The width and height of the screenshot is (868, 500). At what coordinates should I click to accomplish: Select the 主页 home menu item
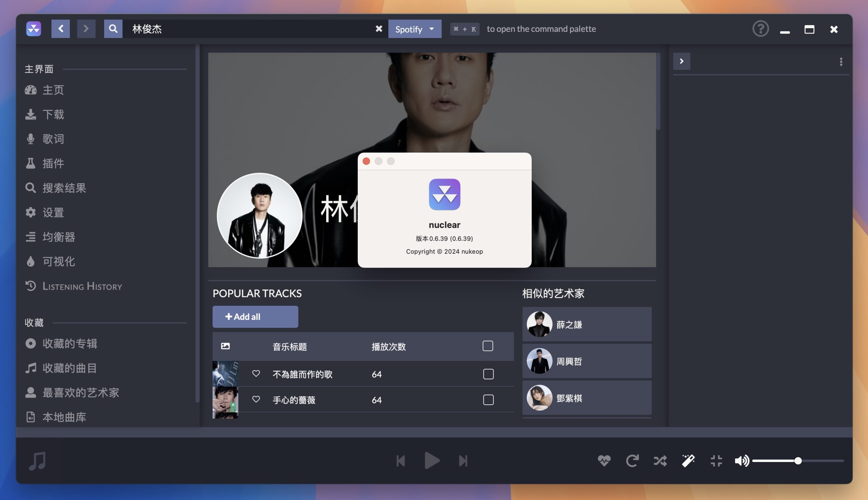tap(53, 90)
